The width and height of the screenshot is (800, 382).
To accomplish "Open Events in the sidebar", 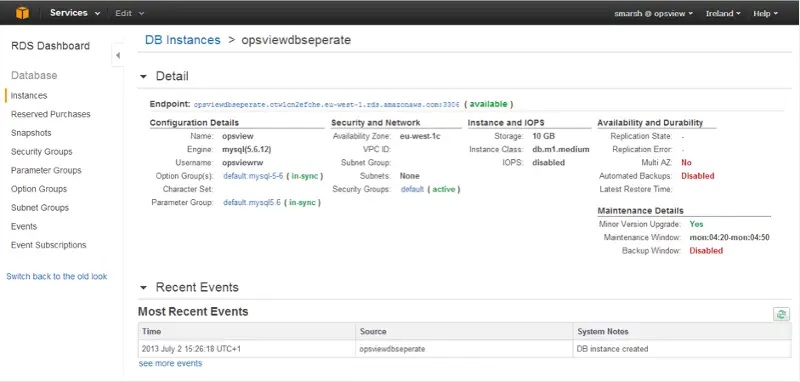I will click(24, 226).
